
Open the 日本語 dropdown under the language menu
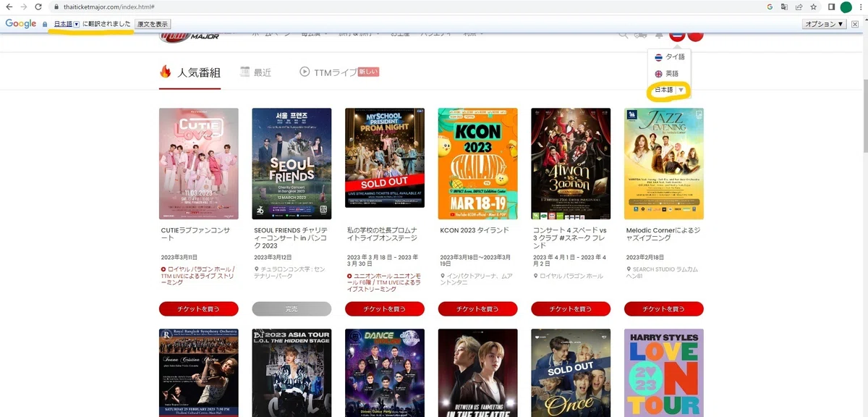tap(669, 90)
